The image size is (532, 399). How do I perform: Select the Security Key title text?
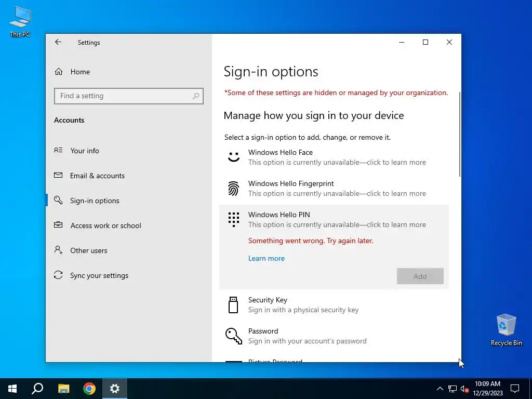click(268, 300)
